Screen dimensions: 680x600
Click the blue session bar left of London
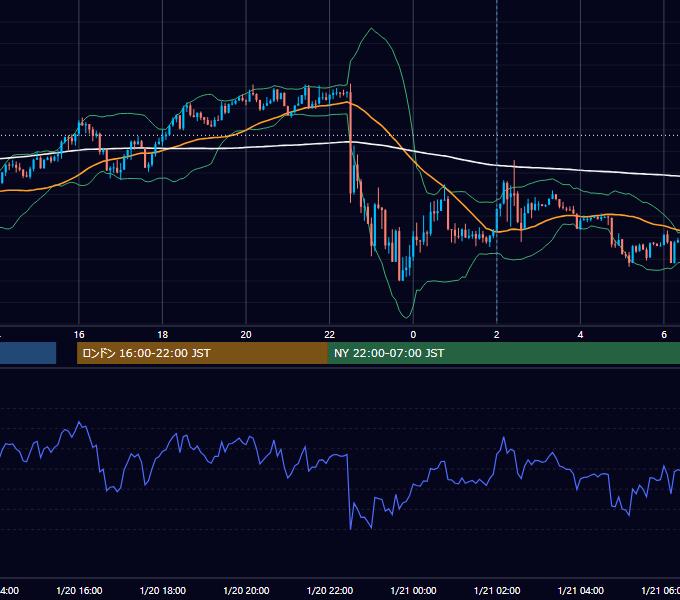[28, 353]
